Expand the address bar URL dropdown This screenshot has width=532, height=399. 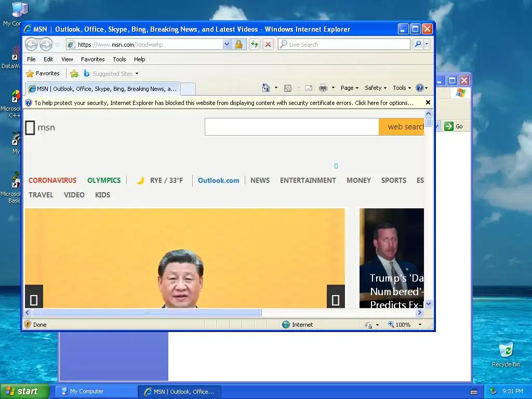[x=227, y=45]
